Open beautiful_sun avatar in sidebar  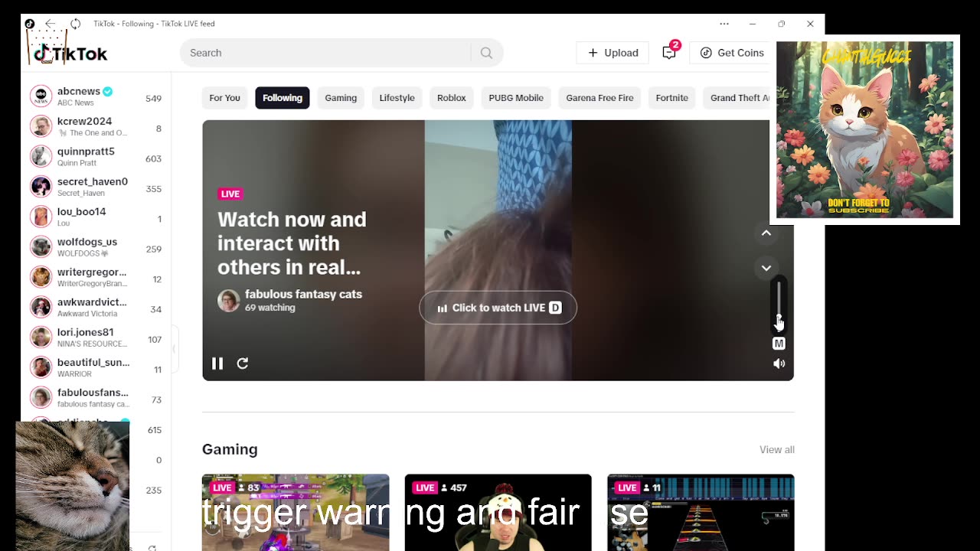point(41,367)
